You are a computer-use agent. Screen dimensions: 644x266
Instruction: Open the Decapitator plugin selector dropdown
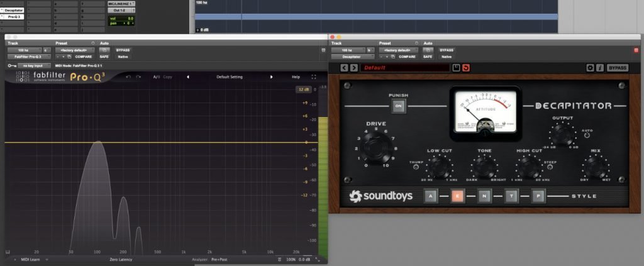353,57
